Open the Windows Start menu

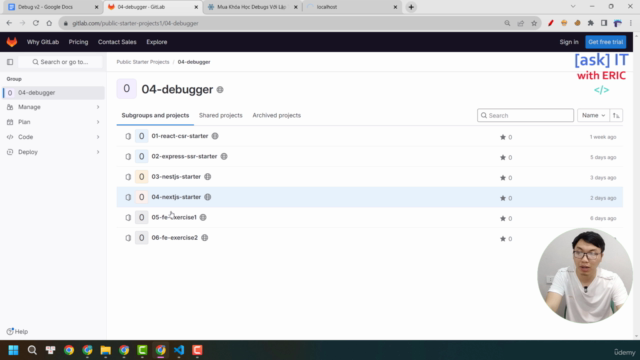pyautogui.click(x=13, y=350)
